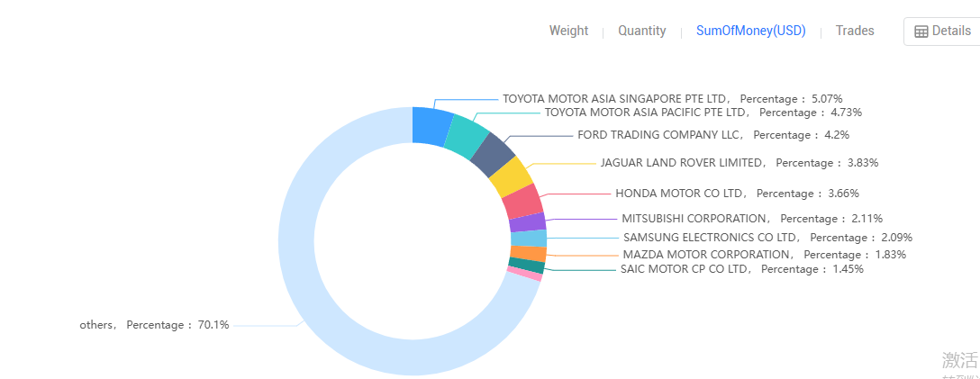This screenshot has width=980, height=379.
Task: Switch to the Weight tab
Action: (x=568, y=31)
